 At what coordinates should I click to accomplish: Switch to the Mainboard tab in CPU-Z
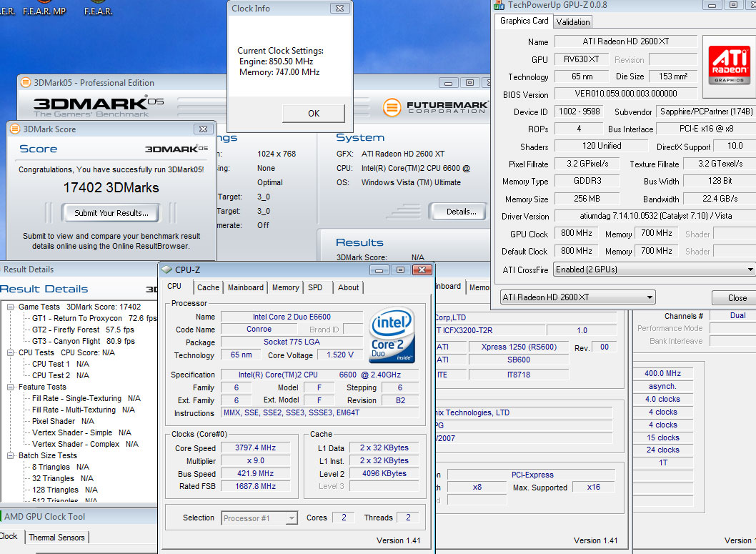(x=245, y=287)
